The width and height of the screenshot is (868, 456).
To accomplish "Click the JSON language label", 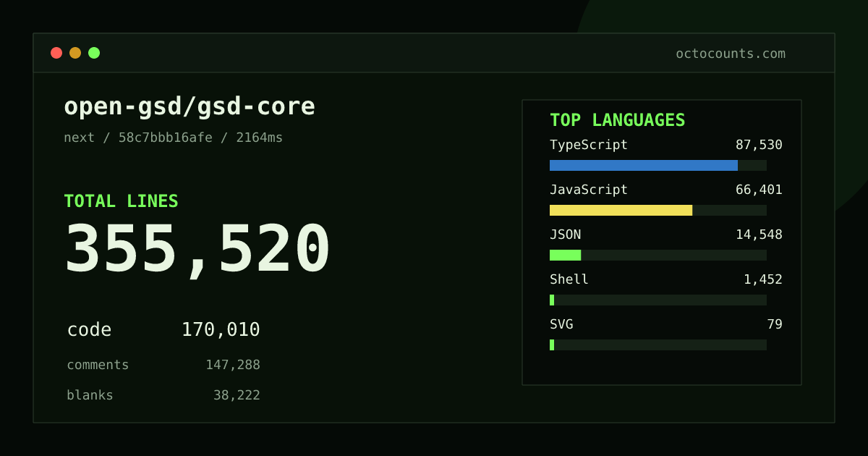I will (x=566, y=235).
